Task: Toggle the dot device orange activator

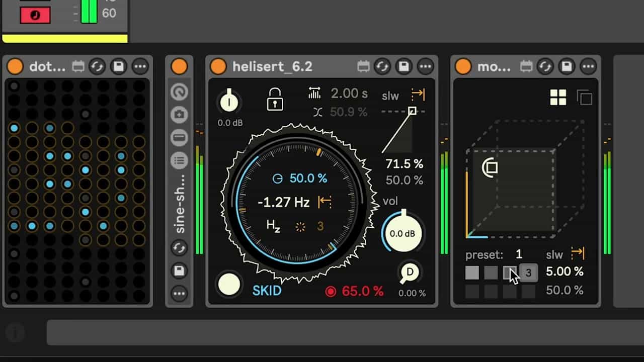Action: pyautogui.click(x=15, y=66)
